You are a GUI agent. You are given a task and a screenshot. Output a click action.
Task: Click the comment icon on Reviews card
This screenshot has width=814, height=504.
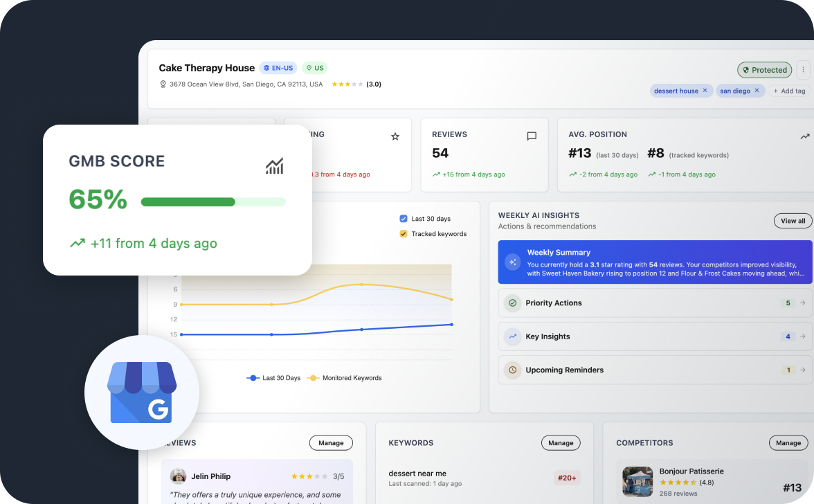coord(532,136)
